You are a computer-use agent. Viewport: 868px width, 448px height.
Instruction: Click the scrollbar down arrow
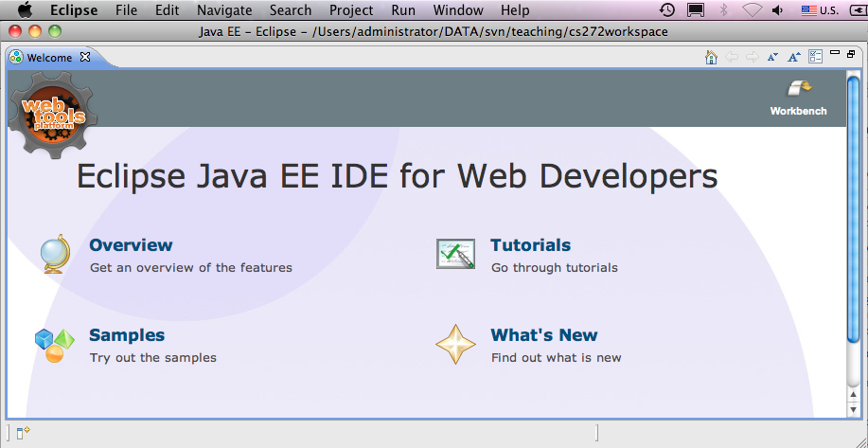coord(853,409)
